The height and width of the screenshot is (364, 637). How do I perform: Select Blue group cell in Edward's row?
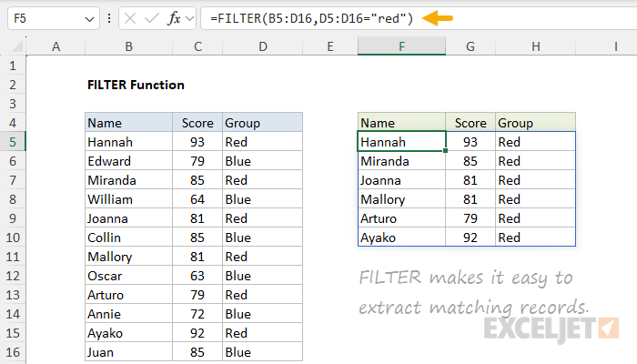[263, 161]
